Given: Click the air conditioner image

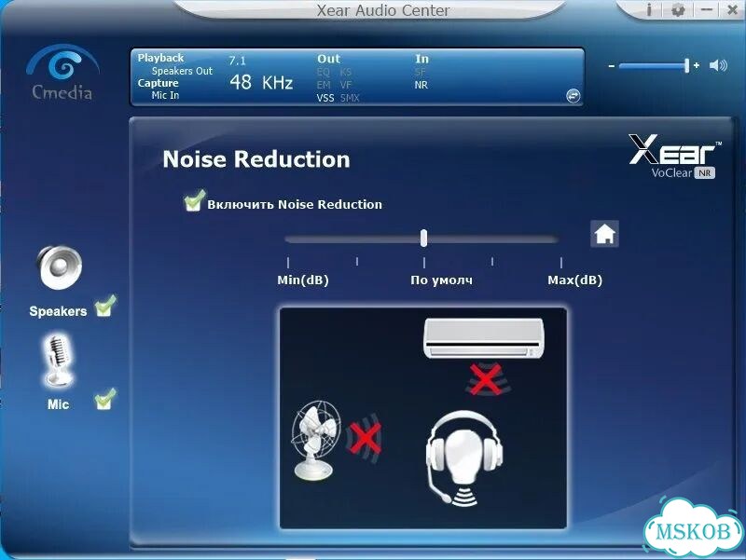Looking at the screenshot, I should pos(483,338).
